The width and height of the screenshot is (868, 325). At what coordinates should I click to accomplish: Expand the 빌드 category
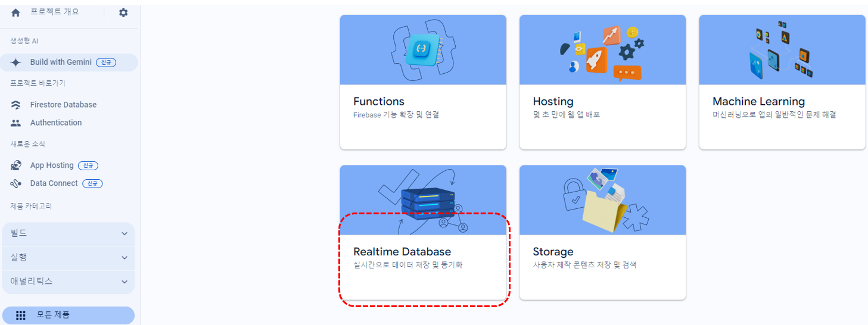pyautogui.click(x=69, y=234)
